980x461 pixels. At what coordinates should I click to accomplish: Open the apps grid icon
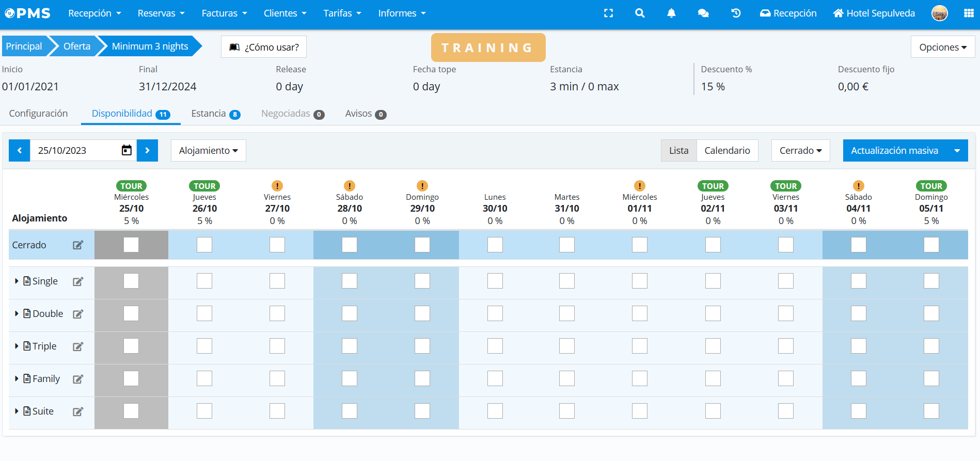pyautogui.click(x=969, y=13)
